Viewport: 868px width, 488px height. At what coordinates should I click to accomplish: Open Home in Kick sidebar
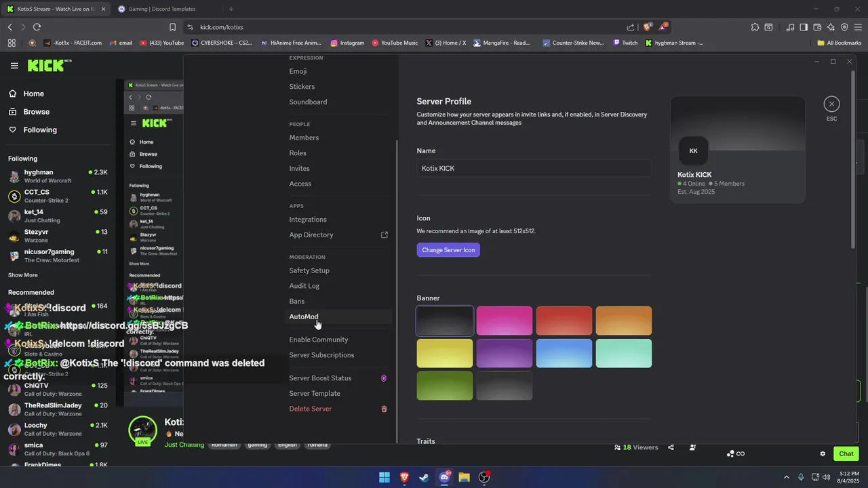click(x=33, y=94)
